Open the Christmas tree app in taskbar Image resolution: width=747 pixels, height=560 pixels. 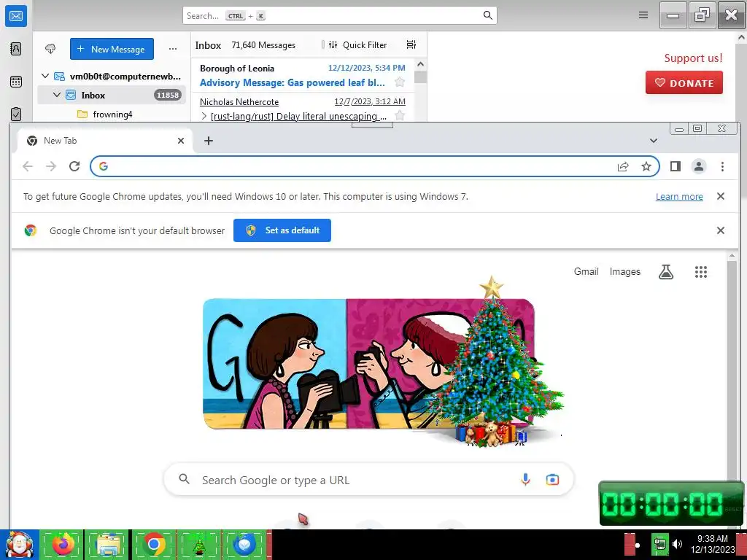click(x=198, y=544)
